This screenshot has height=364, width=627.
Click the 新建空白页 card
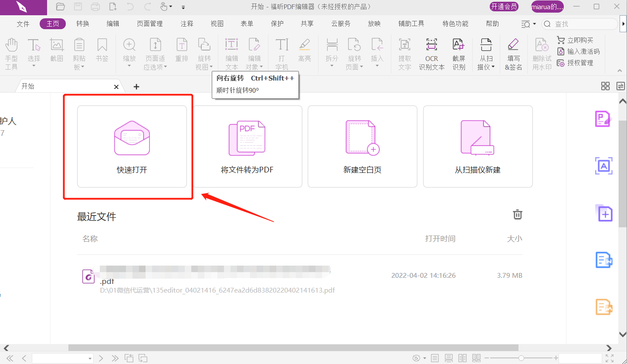click(x=363, y=146)
